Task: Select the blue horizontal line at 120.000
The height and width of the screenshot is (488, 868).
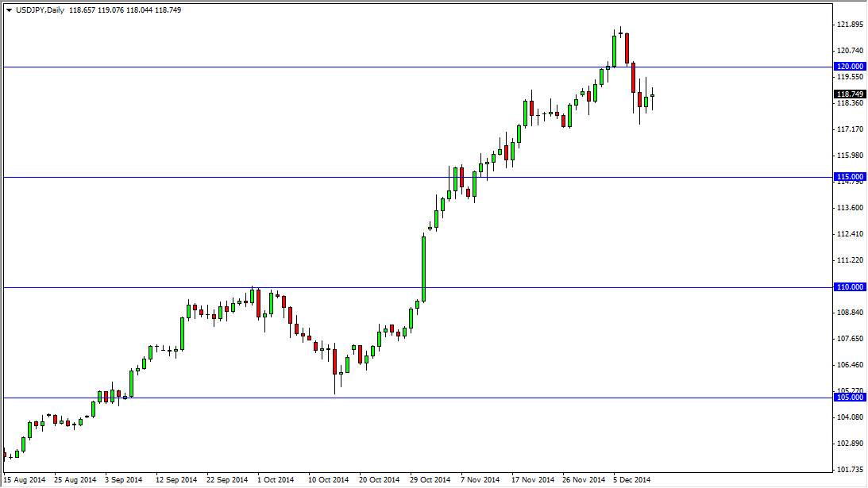Action: (397, 67)
